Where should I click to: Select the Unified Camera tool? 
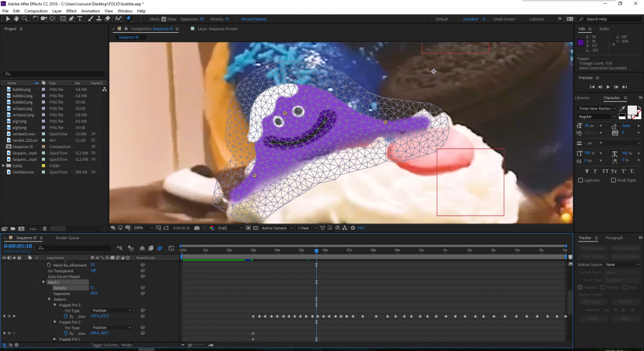coord(44,19)
